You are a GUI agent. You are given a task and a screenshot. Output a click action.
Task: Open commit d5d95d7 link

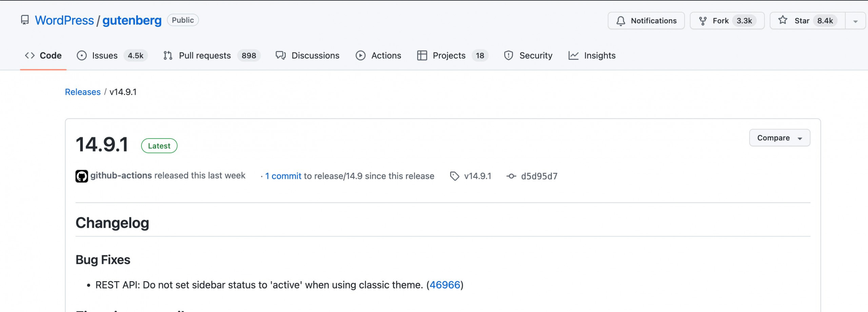[x=539, y=176]
